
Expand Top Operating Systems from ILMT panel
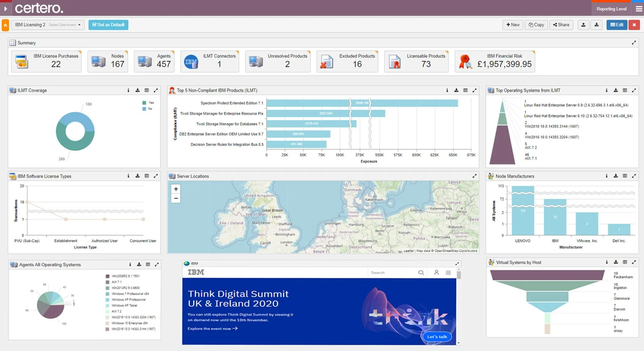coord(634,90)
